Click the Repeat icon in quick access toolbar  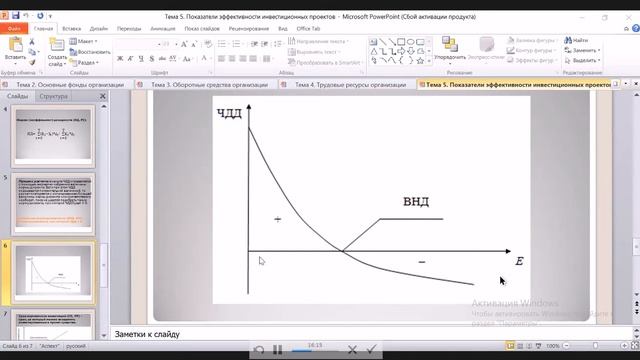(x=40, y=16)
